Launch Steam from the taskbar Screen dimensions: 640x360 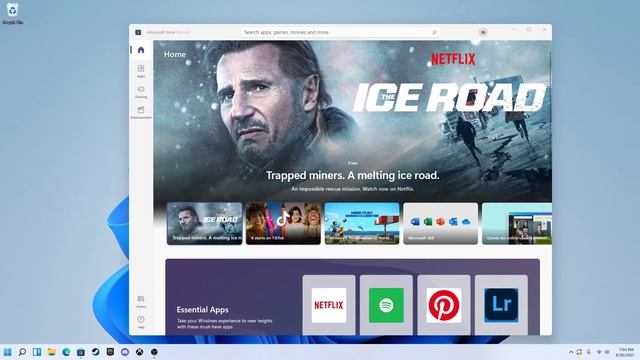[x=96, y=352]
